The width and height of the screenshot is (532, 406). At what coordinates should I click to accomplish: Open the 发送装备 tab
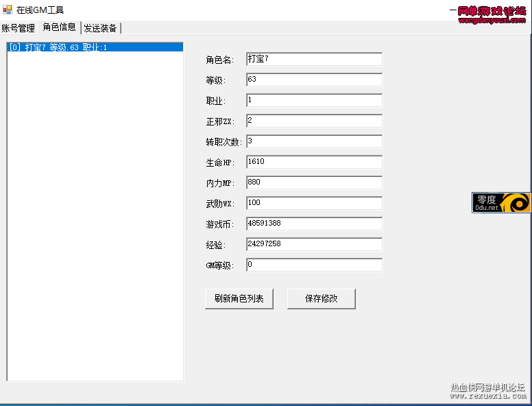pyautogui.click(x=100, y=28)
